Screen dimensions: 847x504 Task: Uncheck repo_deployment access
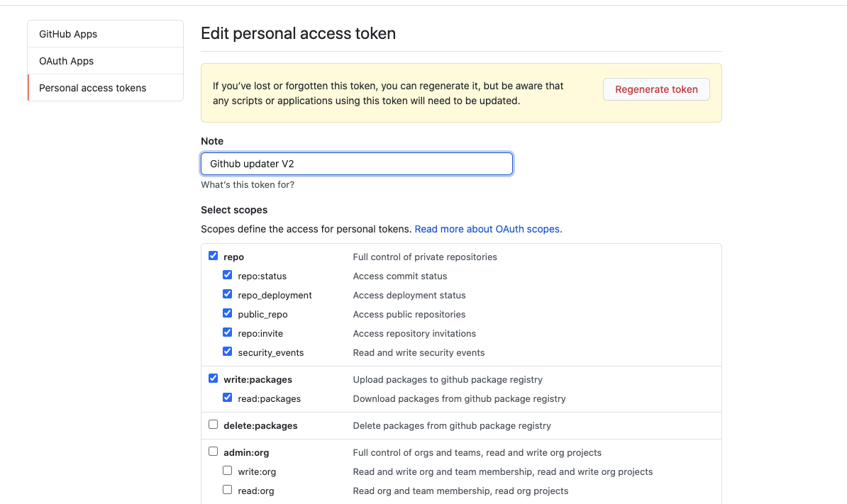click(227, 293)
